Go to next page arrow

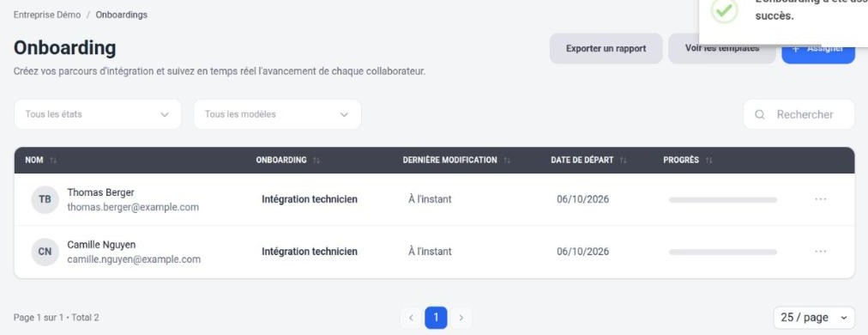(461, 318)
